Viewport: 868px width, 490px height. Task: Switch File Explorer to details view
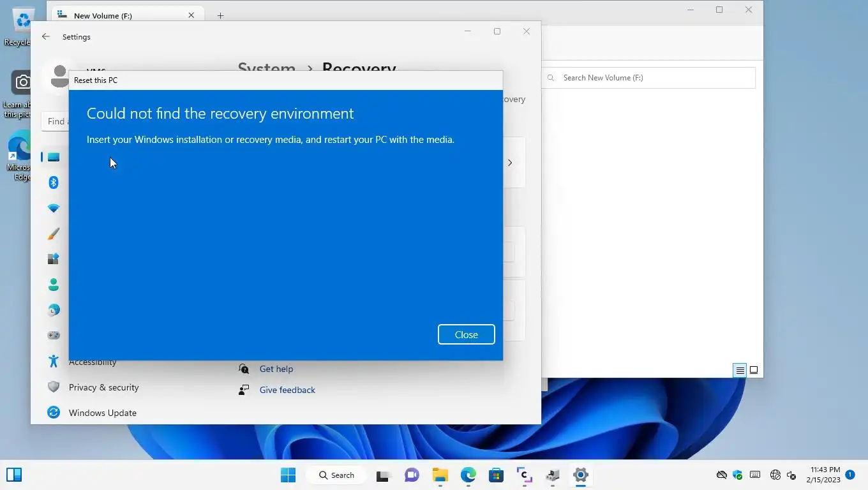(740, 370)
